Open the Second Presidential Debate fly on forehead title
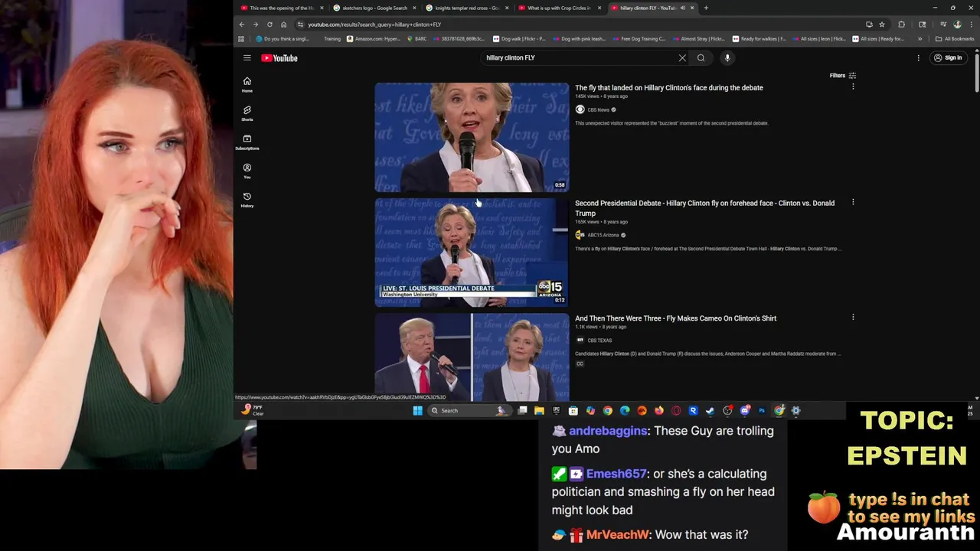The width and height of the screenshot is (980, 551). pos(704,208)
